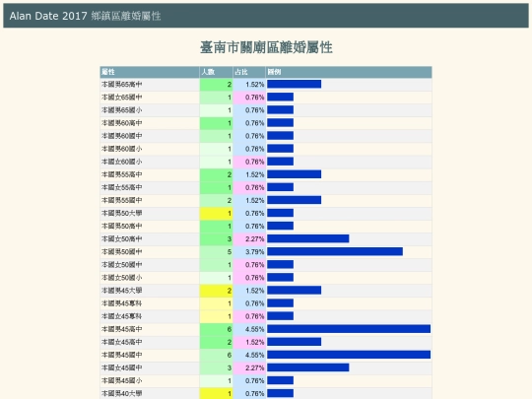Screen dimensions: 532x399
Task: Select the 本國男65高中 row label
Action: (x=122, y=84)
